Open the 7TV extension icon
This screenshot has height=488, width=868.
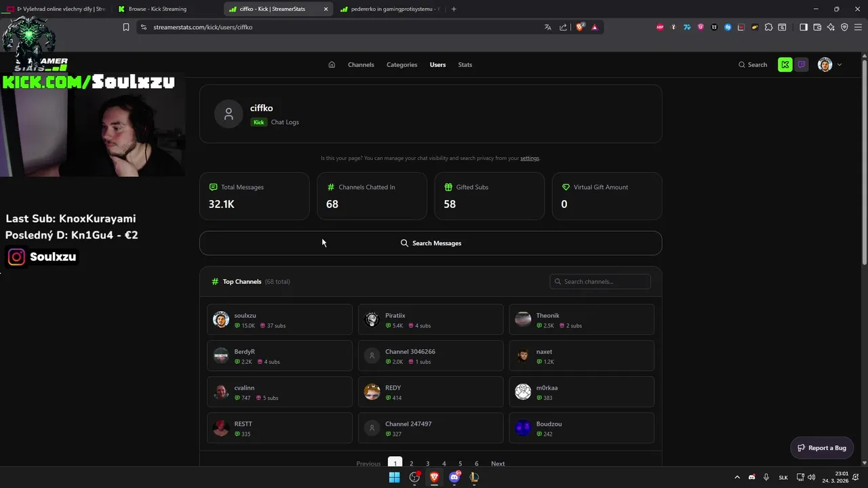pos(687,27)
